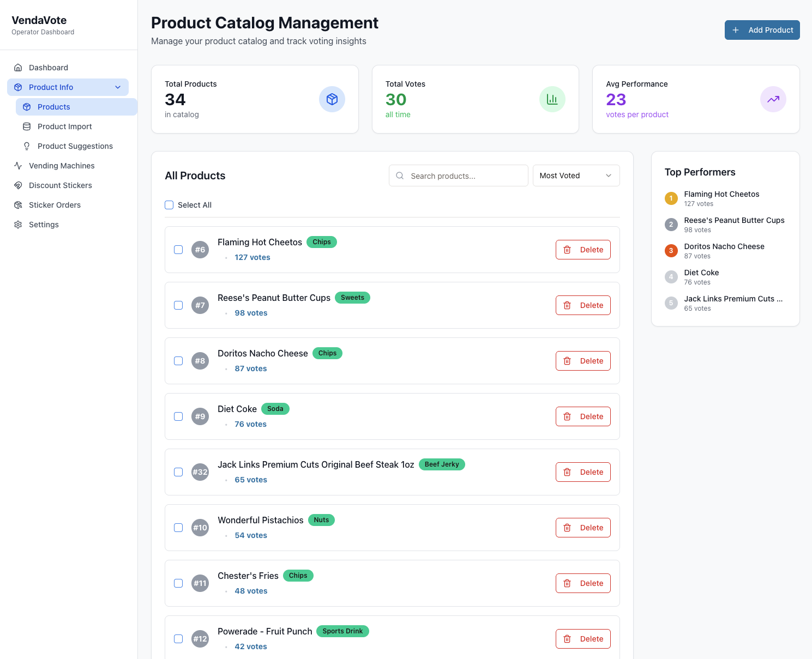812x659 pixels.
Task: Click trash icon for Jack Links Beef Steak
Action: point(567,472)
